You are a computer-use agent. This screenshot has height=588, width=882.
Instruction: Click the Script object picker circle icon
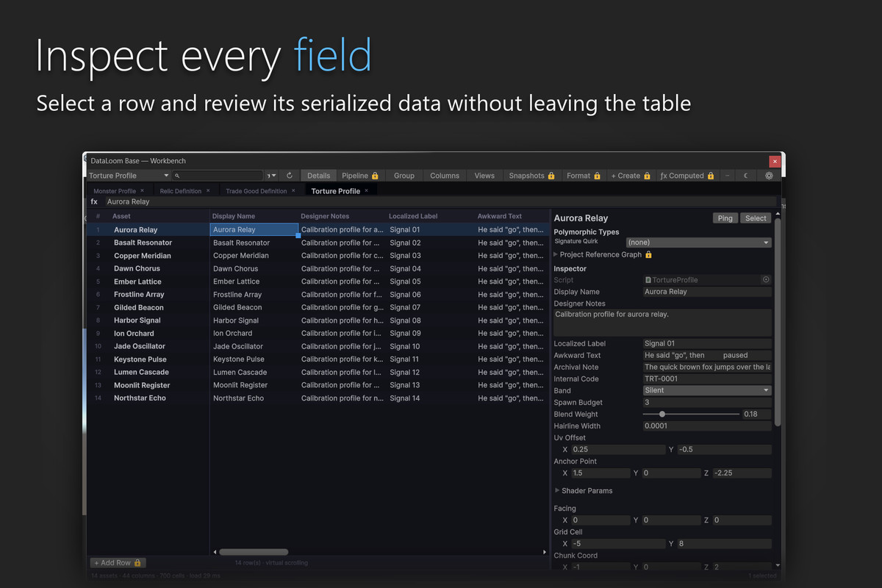(x=766, y=280)
